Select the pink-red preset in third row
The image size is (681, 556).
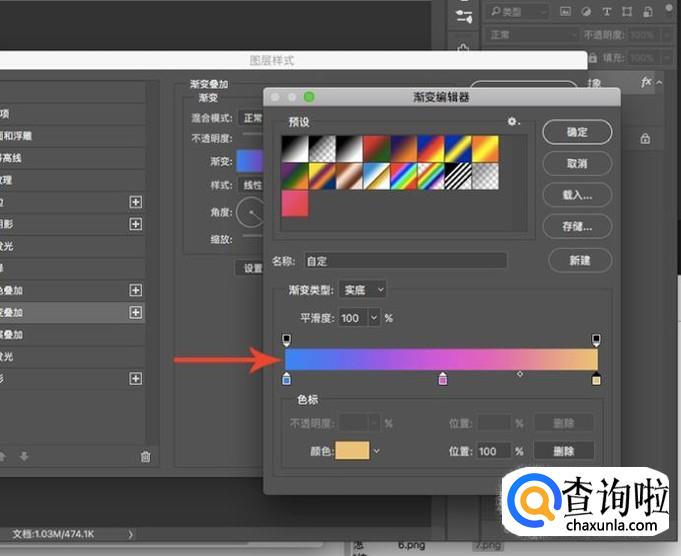295,203
